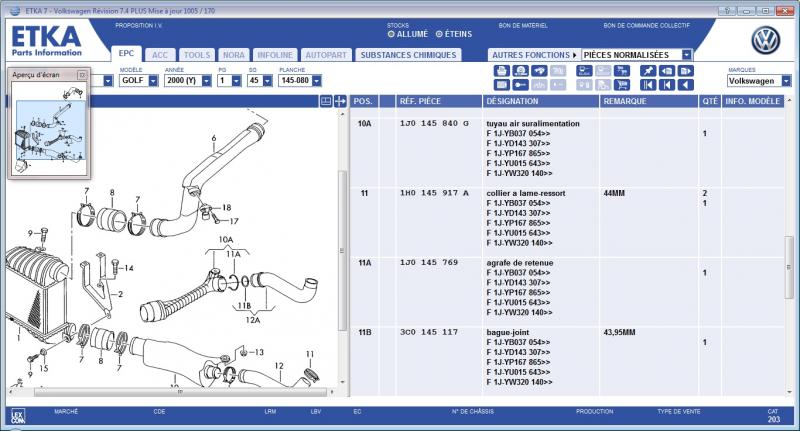Click the keyboard-style icon below print
800x431 pixels.
(502, 85)
